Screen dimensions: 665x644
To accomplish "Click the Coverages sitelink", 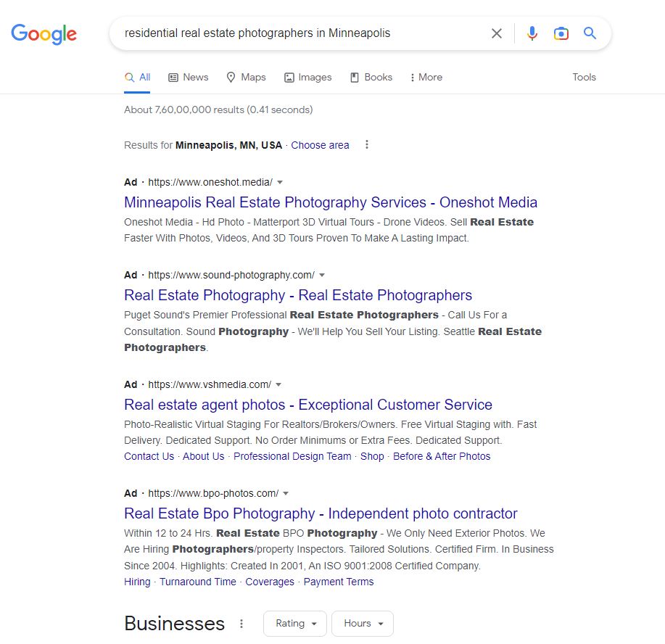I will pos(270,582).
